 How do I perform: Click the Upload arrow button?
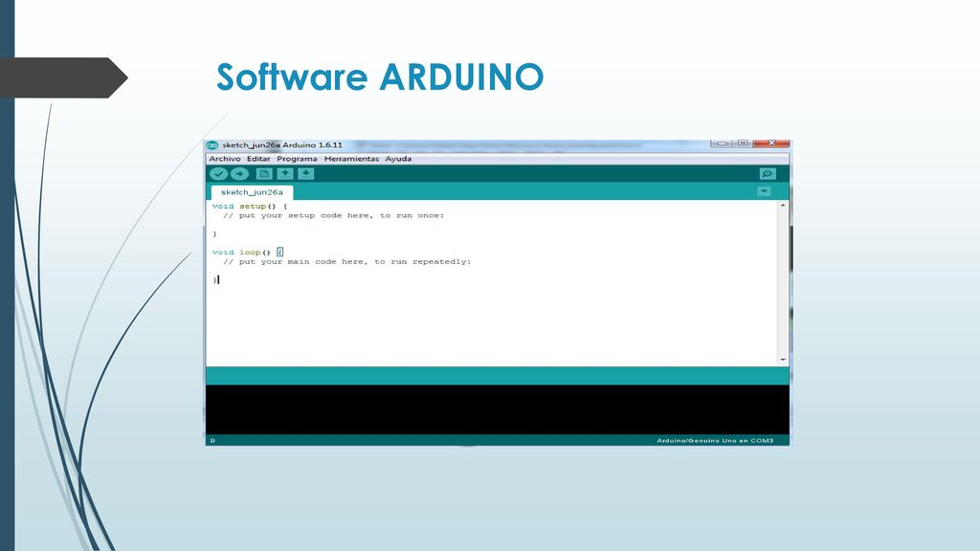[239, 174]
